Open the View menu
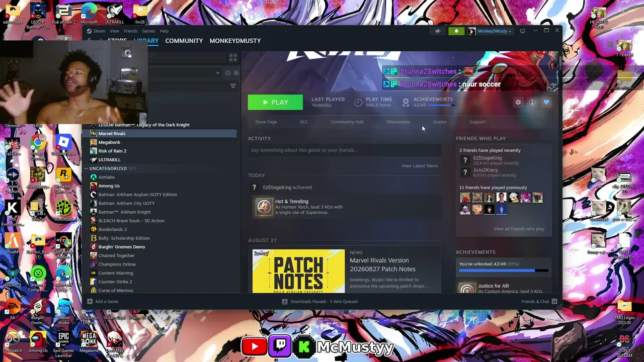Screen dimensions: 644x362 click(115, 31)
